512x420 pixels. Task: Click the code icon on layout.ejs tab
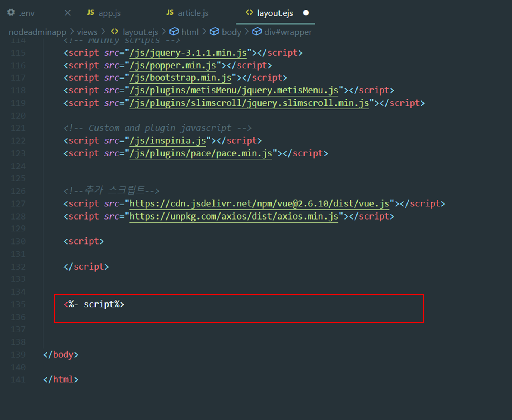(x=249, y=12)
